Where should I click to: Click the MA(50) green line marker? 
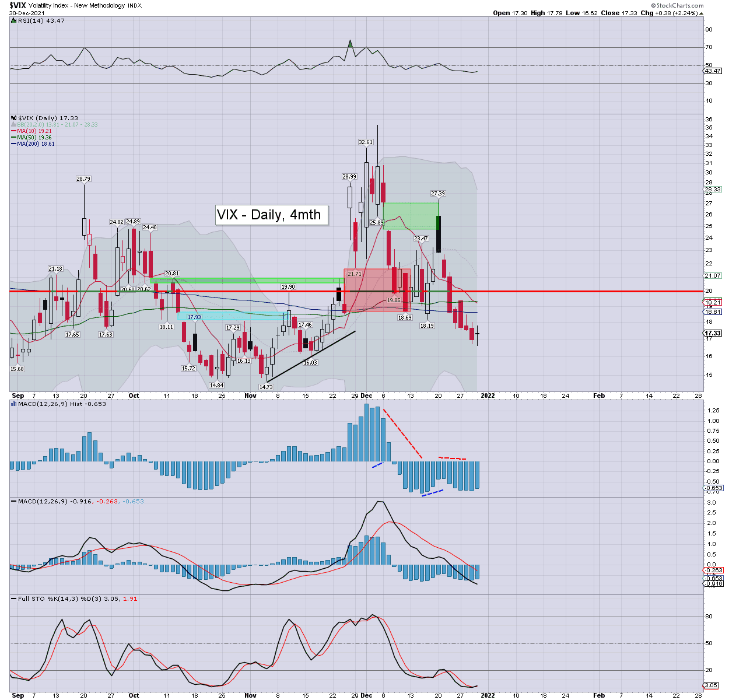click(x=13, y=138)
